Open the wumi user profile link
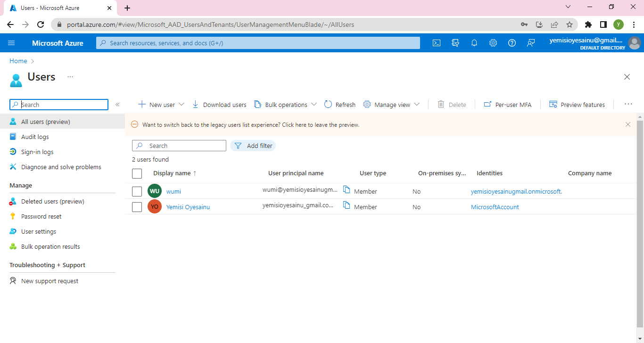 pyautogui.click(x=173, y=191)
